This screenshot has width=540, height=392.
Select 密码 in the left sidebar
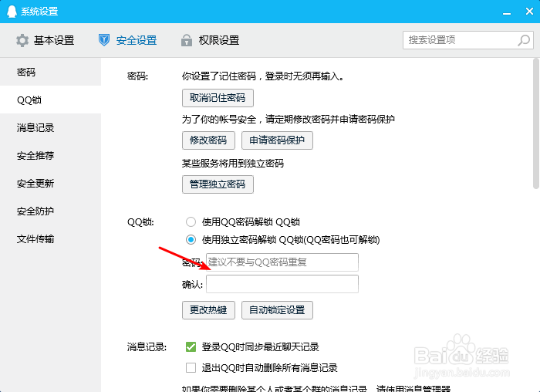[x=50, y=72]
